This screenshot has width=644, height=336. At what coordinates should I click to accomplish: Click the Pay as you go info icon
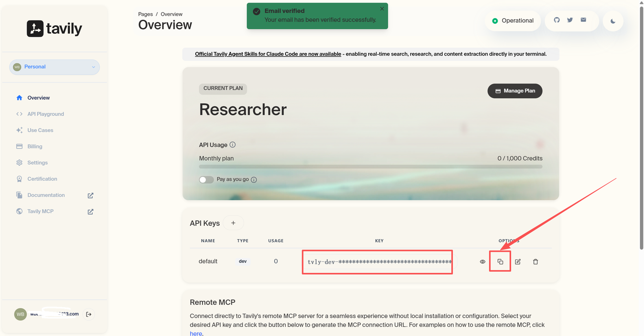(x=254, y=180)
